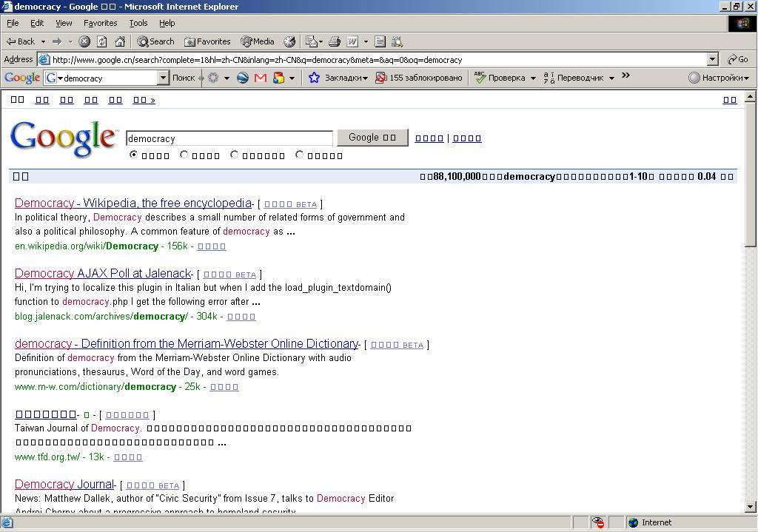Open the Forward button history dropdown
Viewport: 758px width, 532px height.
click(70, 41)
